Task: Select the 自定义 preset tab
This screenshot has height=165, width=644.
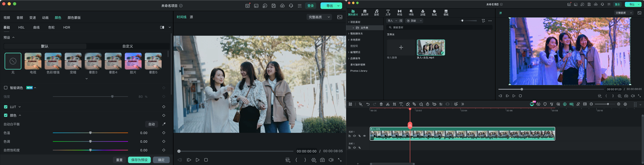Action: (128, 46)
